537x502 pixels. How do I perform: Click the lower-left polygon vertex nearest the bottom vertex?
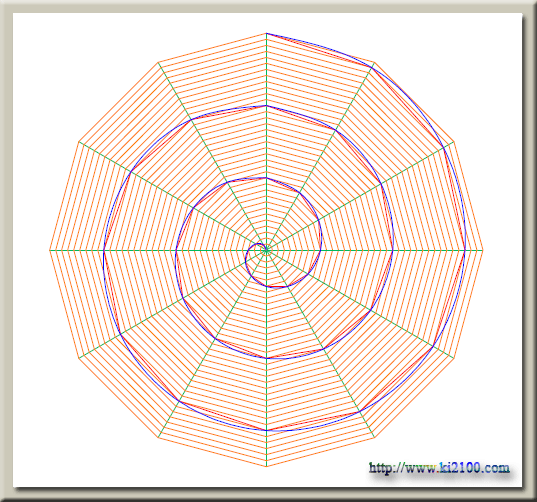click(x=159, y=437)
